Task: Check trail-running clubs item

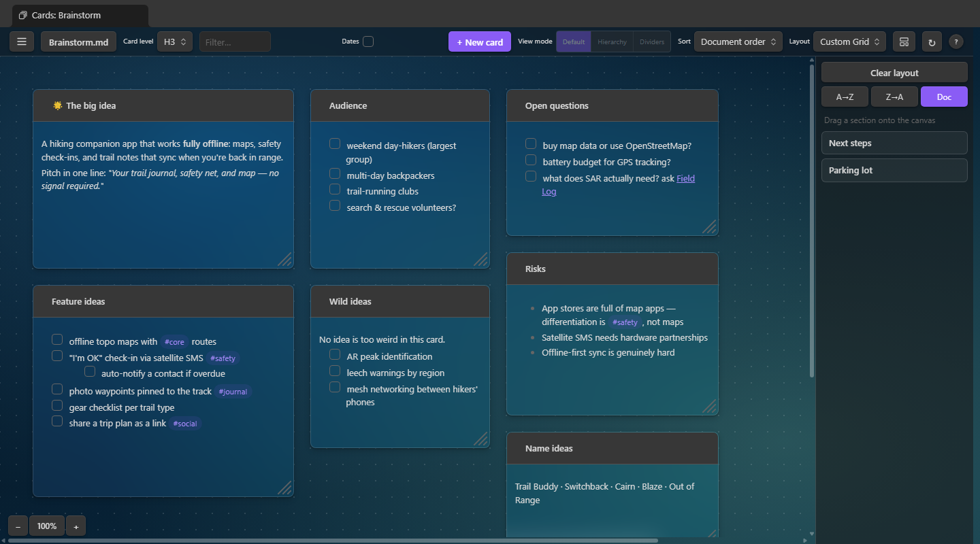Action: (x=335, y=189)
